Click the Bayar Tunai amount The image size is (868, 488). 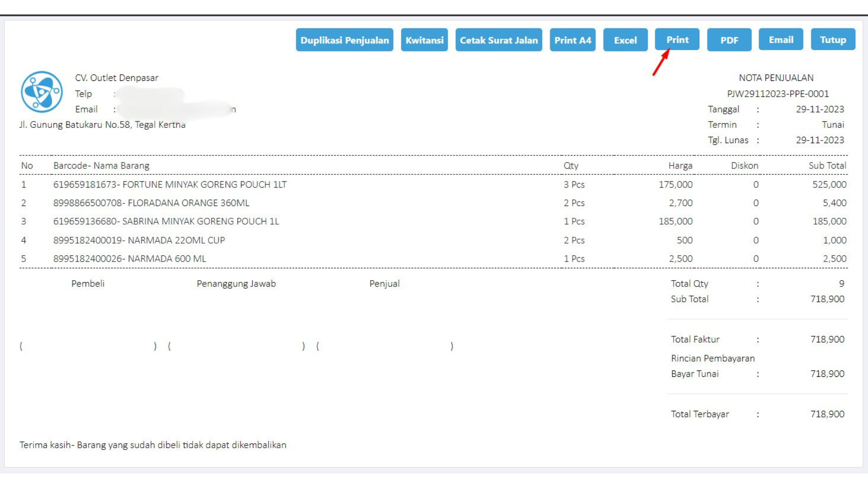coord(827,374)
